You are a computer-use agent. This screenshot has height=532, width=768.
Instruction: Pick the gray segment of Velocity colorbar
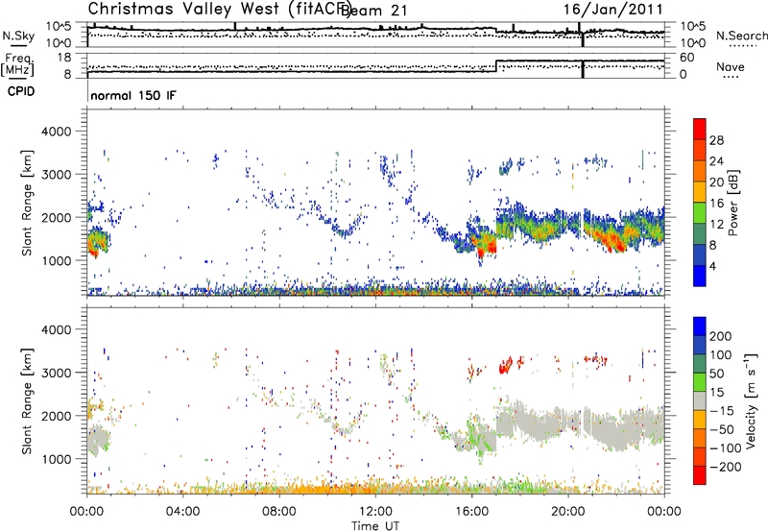click(700, 401)
